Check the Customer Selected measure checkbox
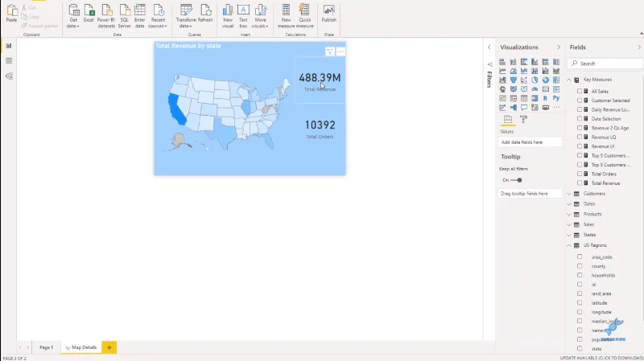The width and height of the screenshot is (644, 361). point(580,100)
